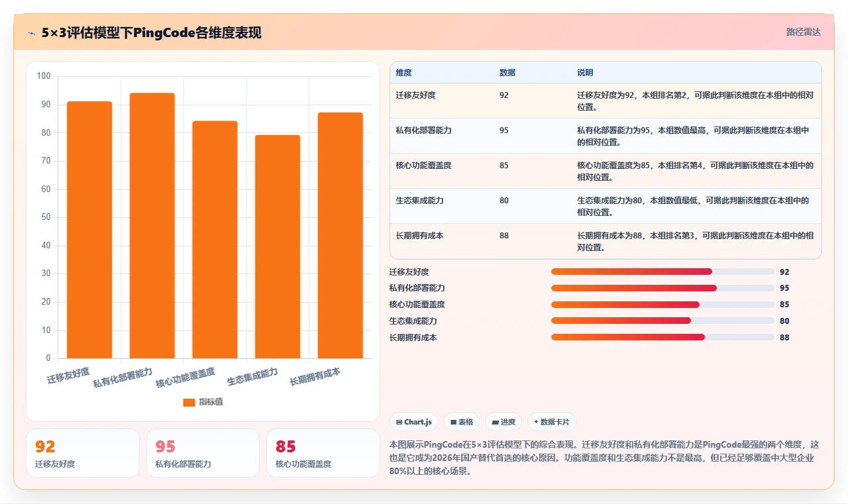Click the 核心功能覆盖度 progress bar
The height and width of the screenshot is (504, 848).
(x=662, y=305)
